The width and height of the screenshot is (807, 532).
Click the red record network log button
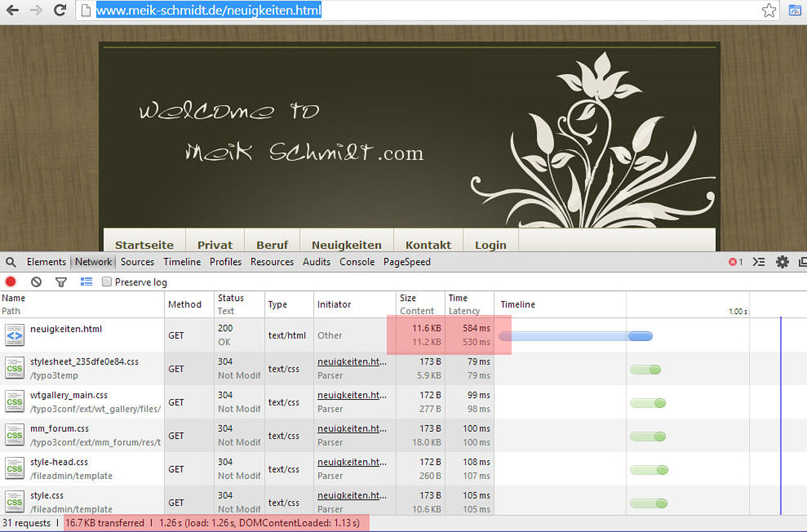pos(11,282)
